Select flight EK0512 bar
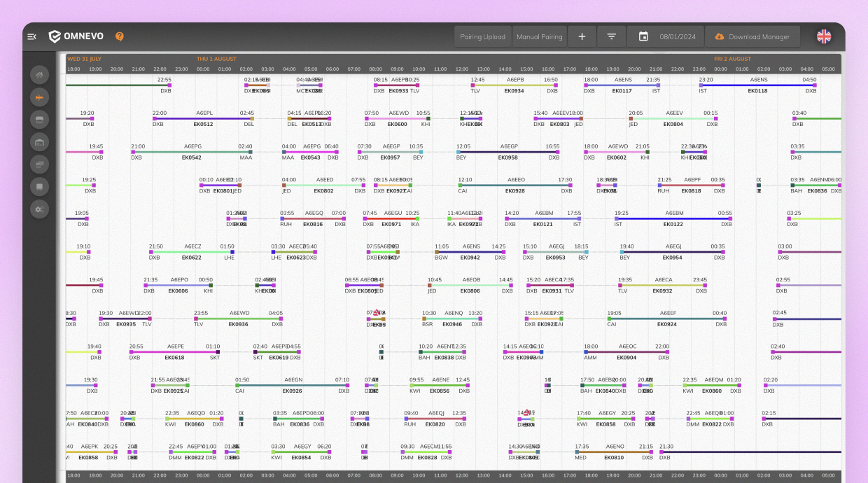Viewport: 868px width, 483px height. tap(203, 118)
